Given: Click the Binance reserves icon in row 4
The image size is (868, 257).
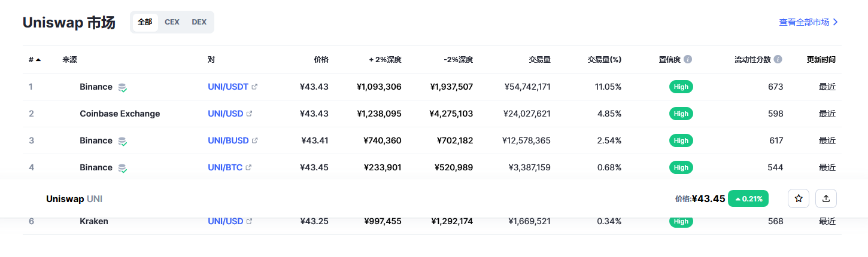Looking at the screenshot, I should (122, 168).
